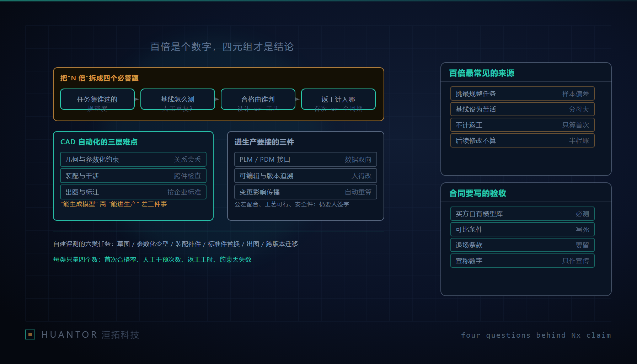Image resolution: width=637 pixels, height=364 pixels.
Task: Click the 基线设为苦活 row
Action: 523,109
